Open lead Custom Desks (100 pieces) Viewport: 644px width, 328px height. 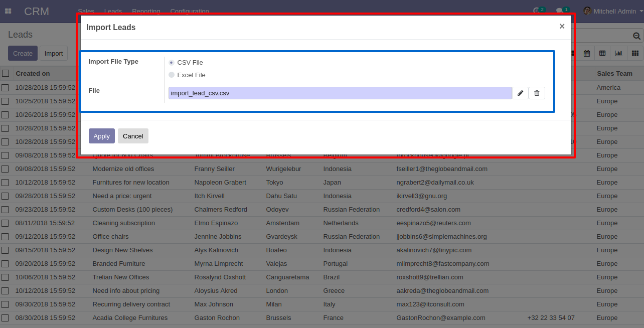click(x=132, y=210)
